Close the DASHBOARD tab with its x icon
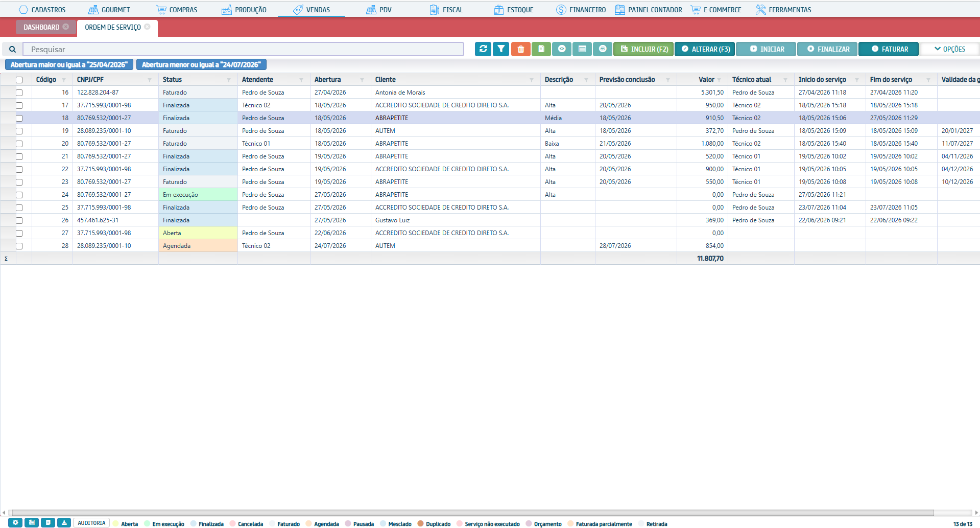Viewport: 980px width, 528px height. (66, 27)
